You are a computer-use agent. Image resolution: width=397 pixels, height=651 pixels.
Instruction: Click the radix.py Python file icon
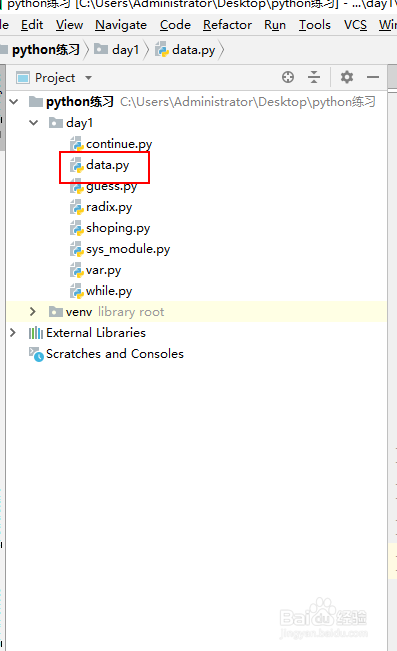[x=77, y=207]
